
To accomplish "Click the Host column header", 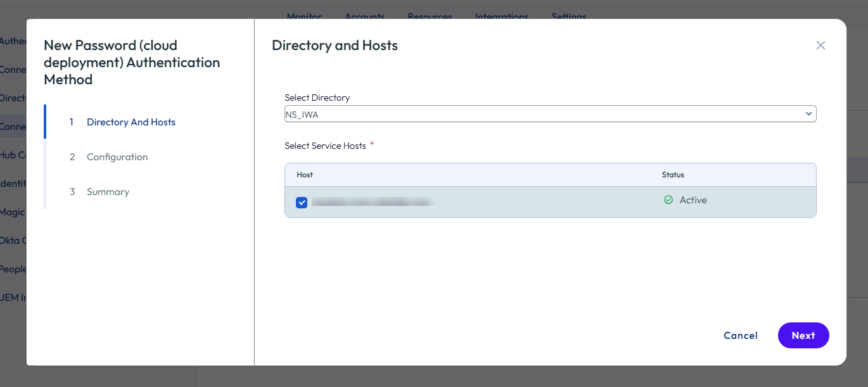I will click(305, 175).
